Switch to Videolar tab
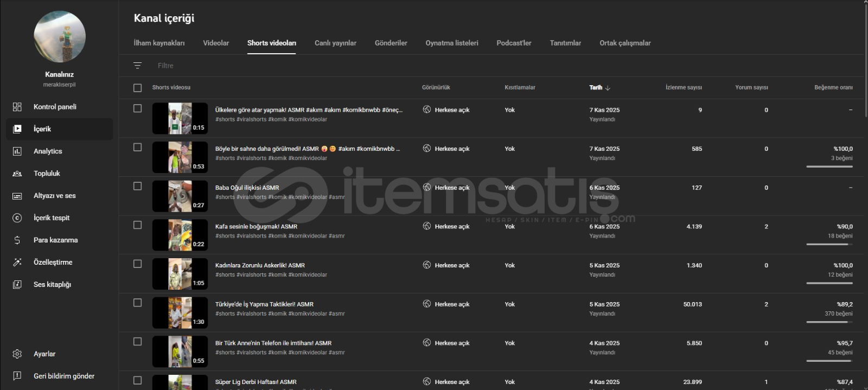 (216, 43)
